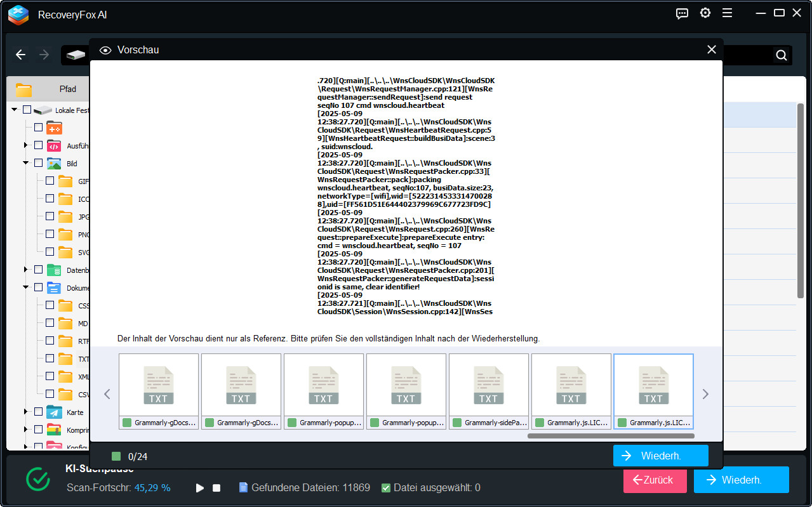Check the PNG folder checkbox
812x507 pixels.
click(x=50, y=234)
